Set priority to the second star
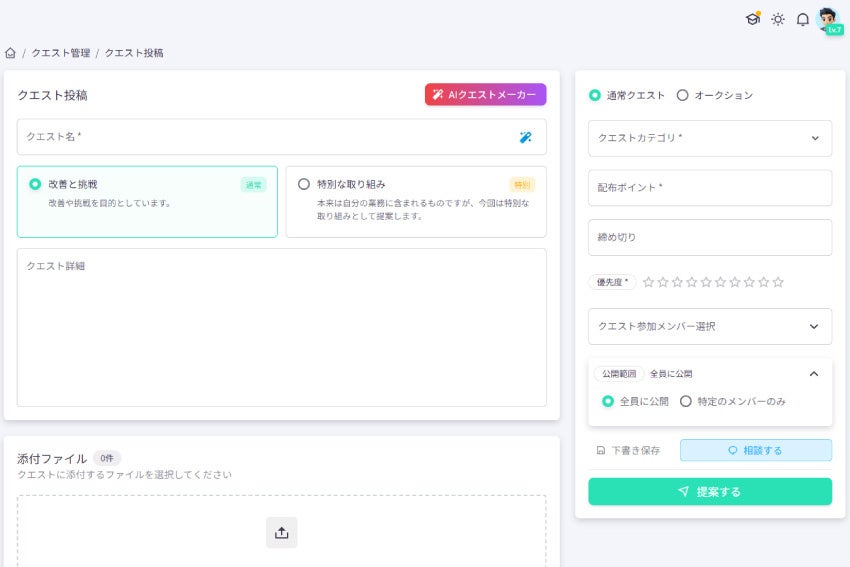 click(x=663, y=282)
